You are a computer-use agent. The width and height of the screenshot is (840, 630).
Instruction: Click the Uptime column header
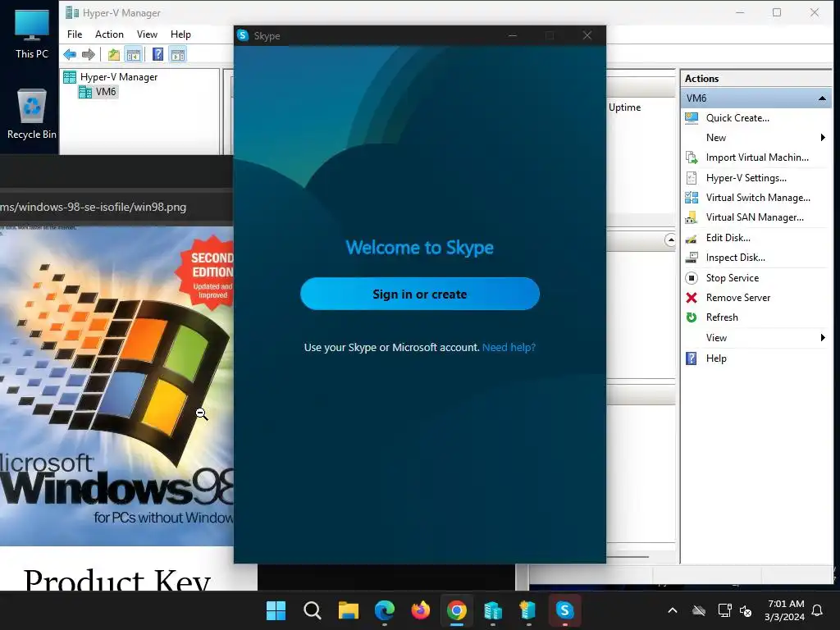pyautogui.click(x=624, y=107)
